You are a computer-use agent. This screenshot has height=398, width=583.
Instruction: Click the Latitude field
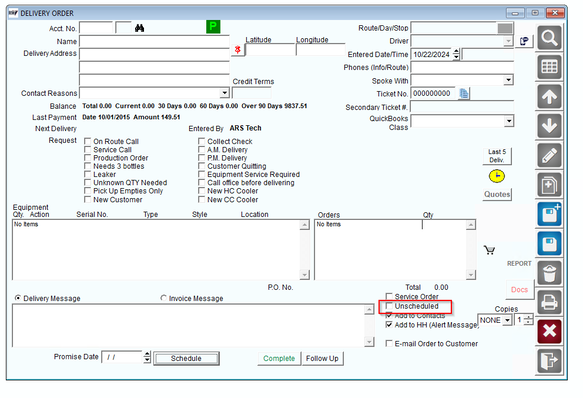[x=270, y=50]
